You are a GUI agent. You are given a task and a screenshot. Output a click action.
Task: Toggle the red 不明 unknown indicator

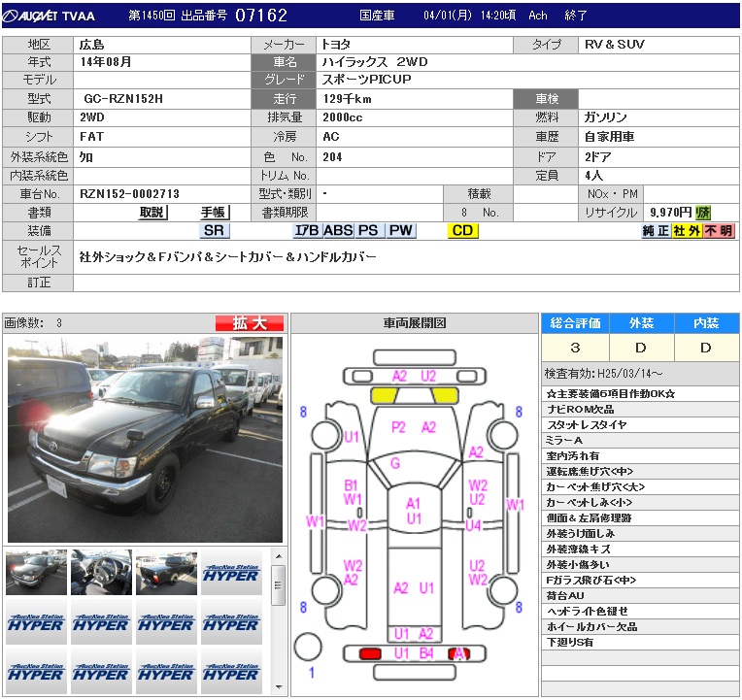pos(719,231)
